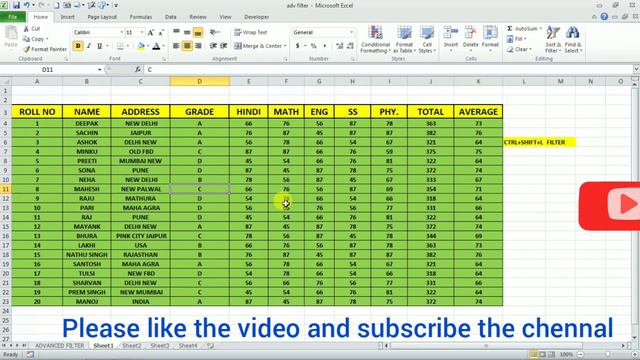Image resolution: width=640 pixels, height=360 pixels.
Task: Toggle Align Text Left
Action: pyautogui.click(x=176, y=46)
